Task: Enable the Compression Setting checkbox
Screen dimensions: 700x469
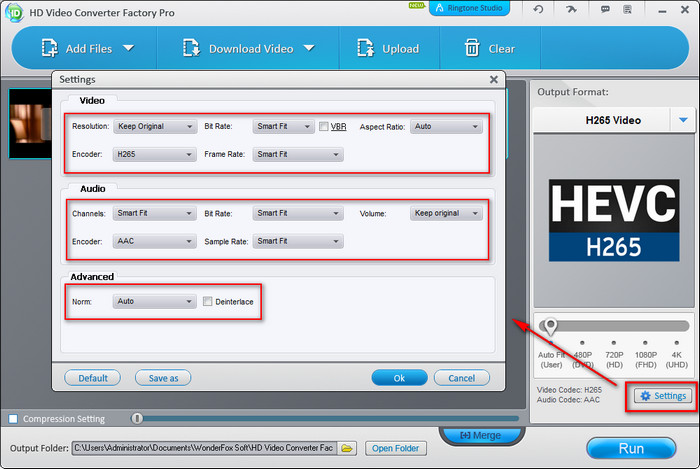Action: [x=13, y=418]
